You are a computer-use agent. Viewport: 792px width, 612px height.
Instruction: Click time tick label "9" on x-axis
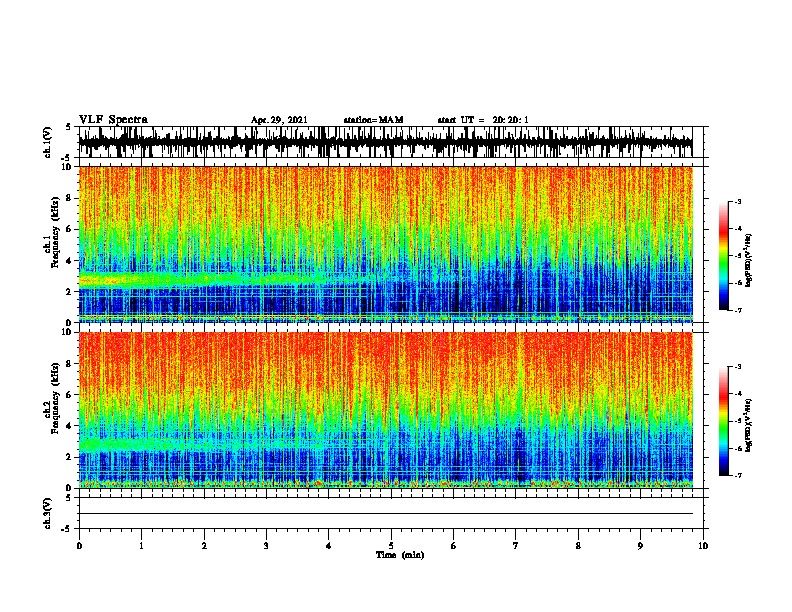640,546
